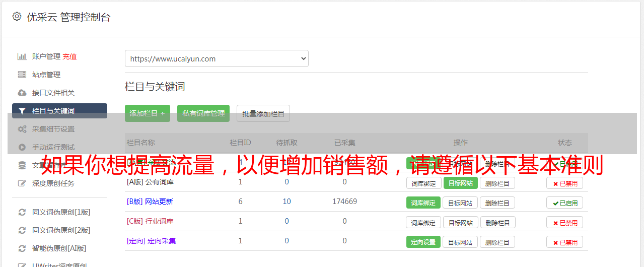This screenshot has width=644, height=267.
Task: Click the 深度原创任务 edit icon
Action: coord(22,183)
